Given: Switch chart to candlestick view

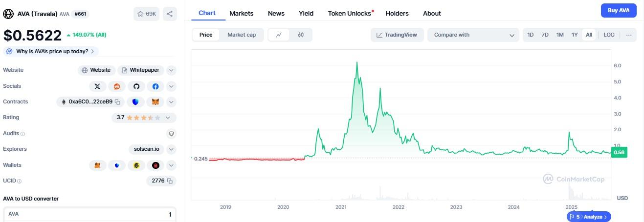Looking at the screenshot, I should point(301,35).
